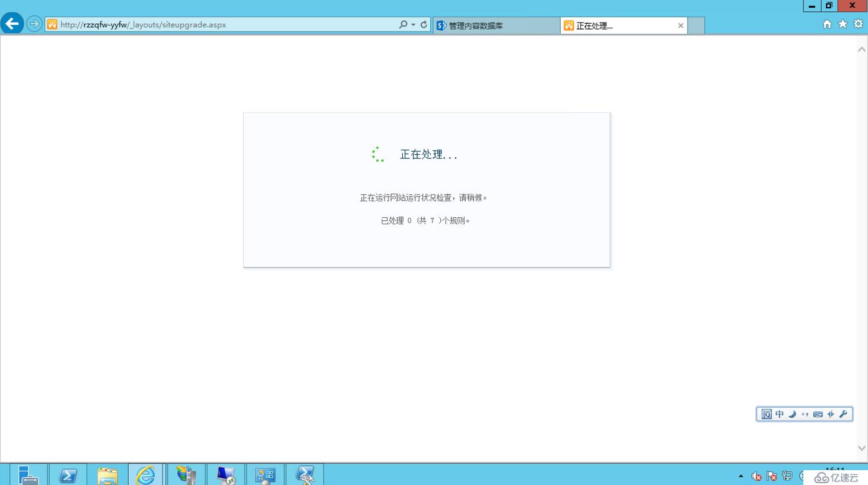Screen dimensions: 868x485
Task: Open Favorites star icon
Action: 842,24
